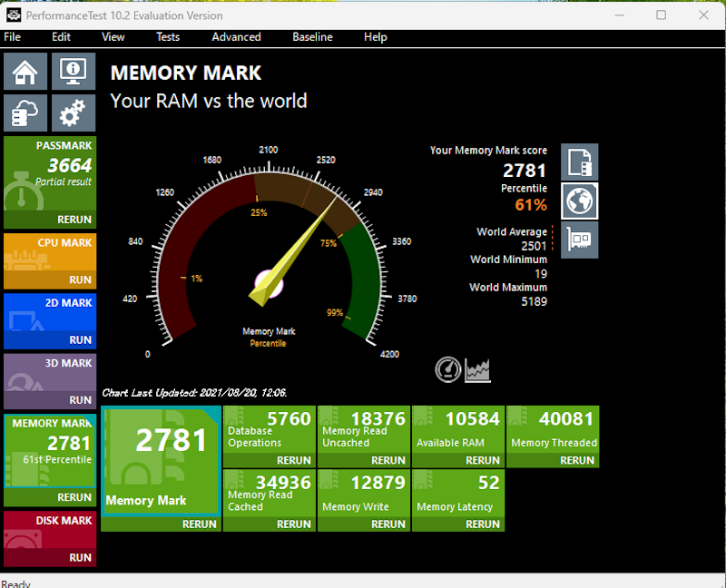726x588 pixels.
Task: Click the save results document icon
Action: (x=580, y=162)
